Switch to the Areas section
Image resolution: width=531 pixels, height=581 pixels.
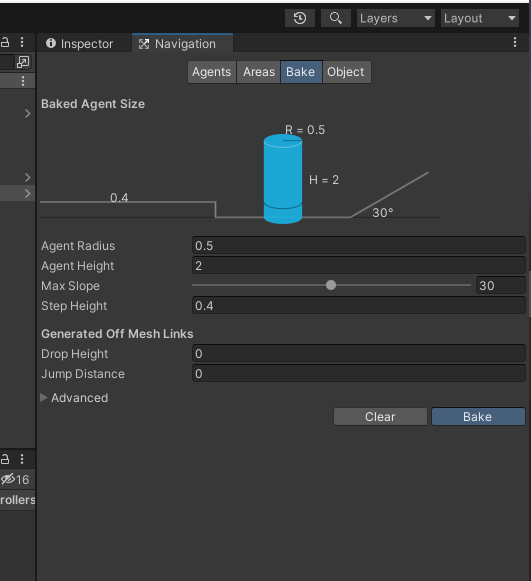click(x=259, y=72)
